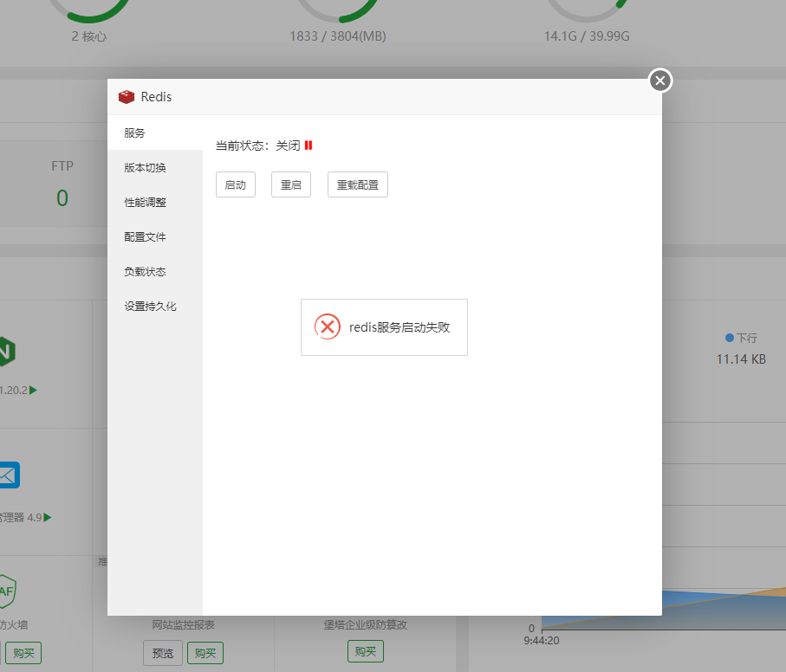Click the 1833 / 3804(MB) memory text
The height and width of the screenshot is (672, 786).
click(x=338, y=36)
